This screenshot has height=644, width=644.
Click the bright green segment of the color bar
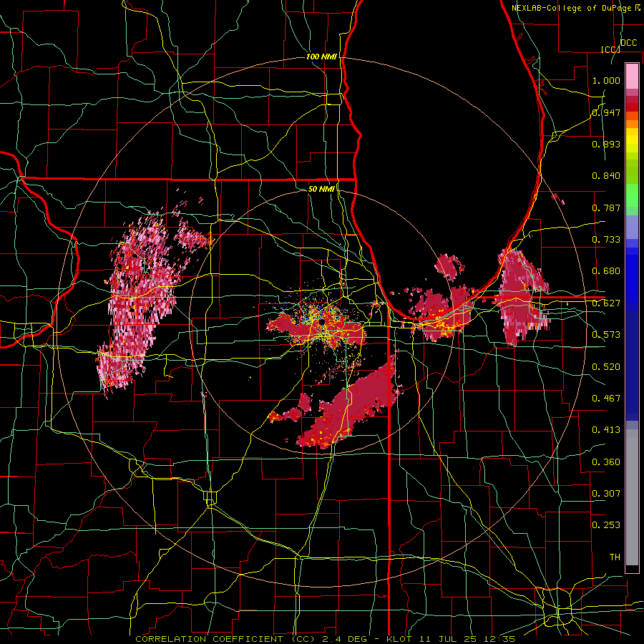[632, 195]
